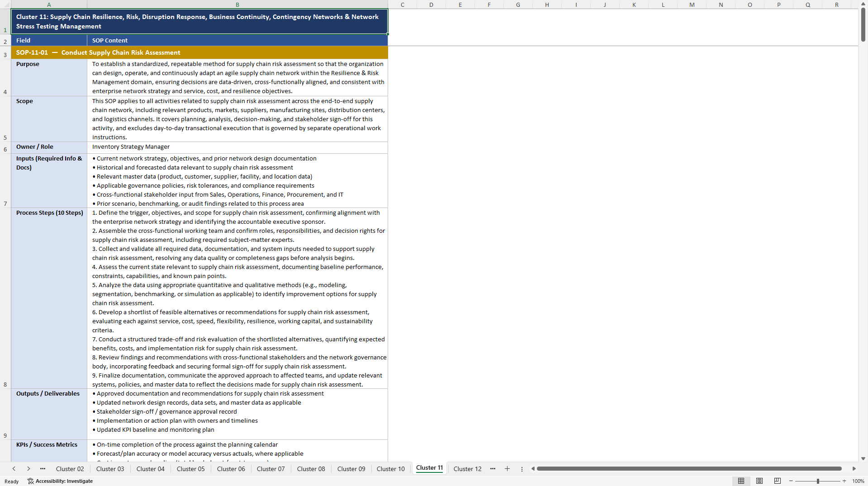
Task: Open the Cluster 09 sheet tab
Action: 351,469
